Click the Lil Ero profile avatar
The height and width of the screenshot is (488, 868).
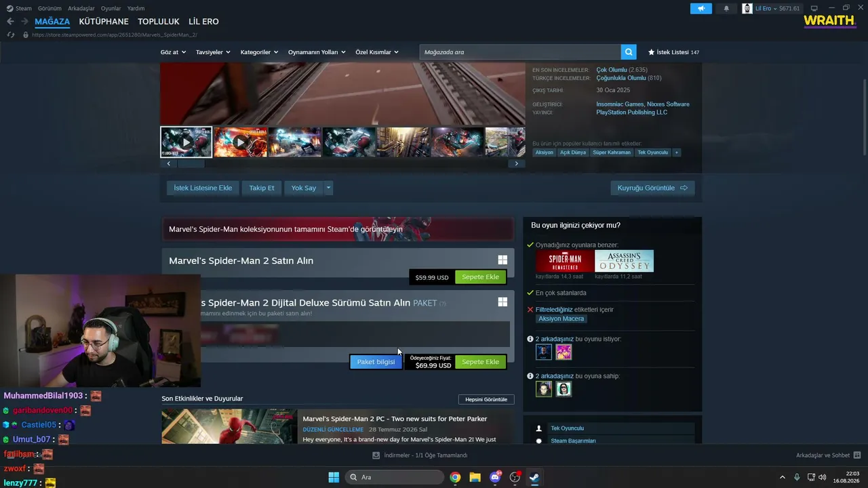click(x=747, y=8)
